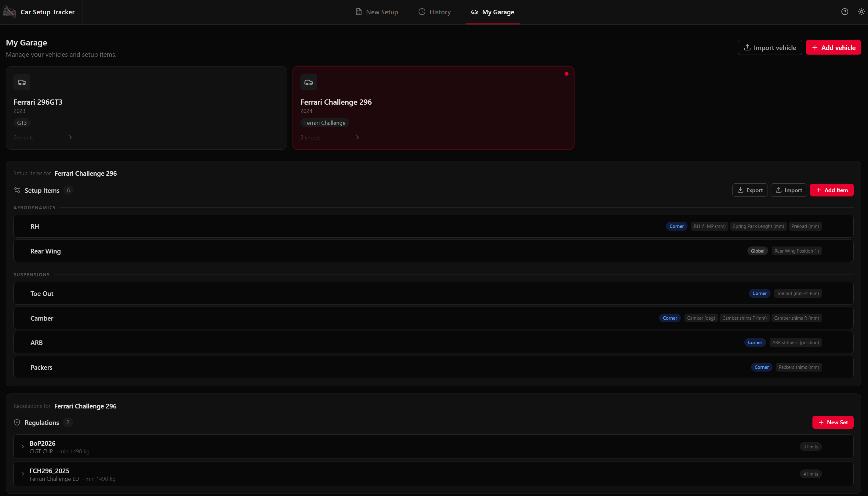Toggle light theme with the sun icon
Viewport: 868px width, 496px height.
861,12
